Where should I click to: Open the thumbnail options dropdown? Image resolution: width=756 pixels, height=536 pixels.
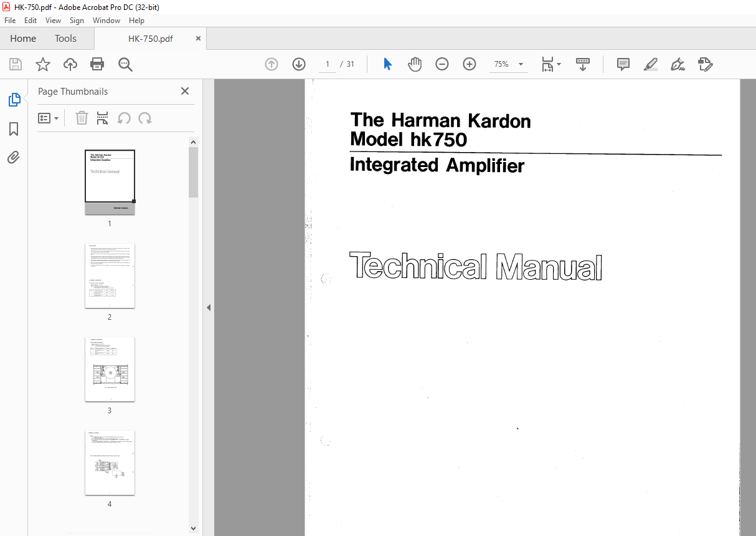click(49, 118)
